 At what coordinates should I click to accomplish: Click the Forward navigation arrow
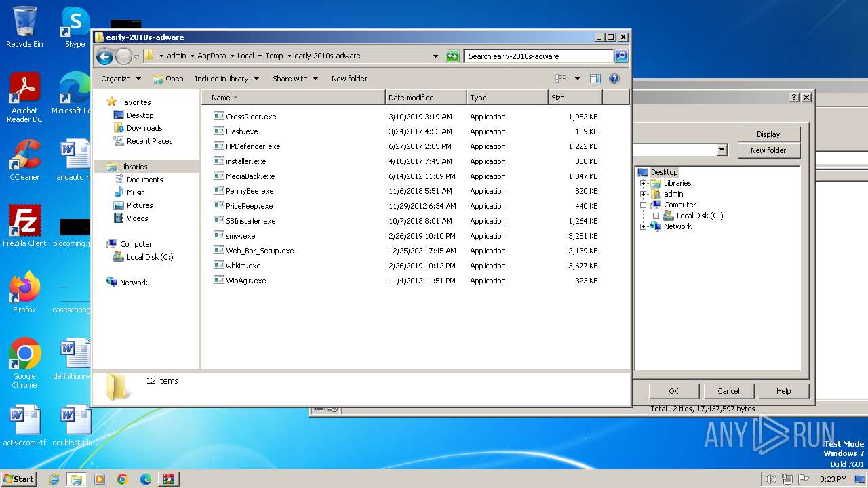click(x=123, y=56)
